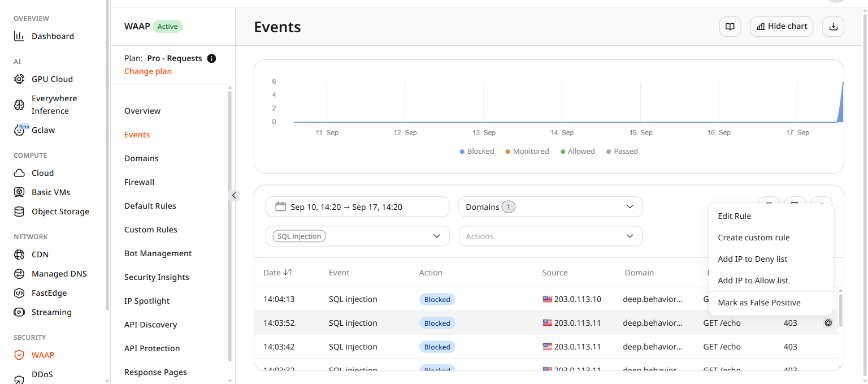Open the WAAP Domains section
Viewport: 868px width, 384px height.
coord(141,158)
